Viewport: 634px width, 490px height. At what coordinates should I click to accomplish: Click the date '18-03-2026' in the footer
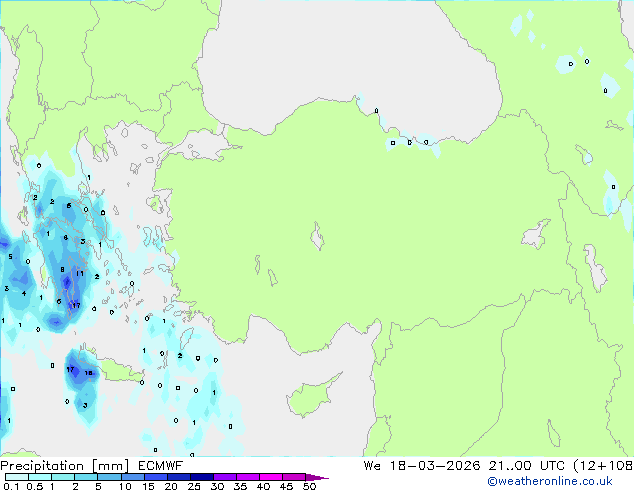point(435,466)
